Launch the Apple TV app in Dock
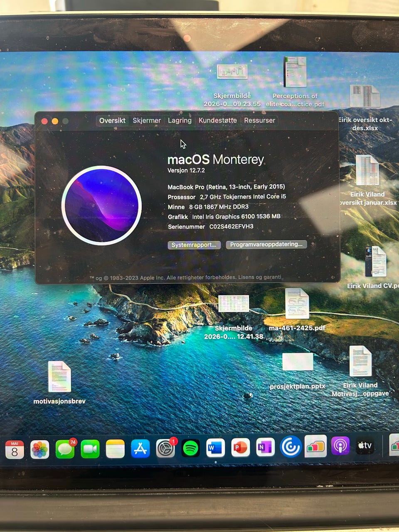Screen dimensions: 399x532 click(x=365, y=446)
